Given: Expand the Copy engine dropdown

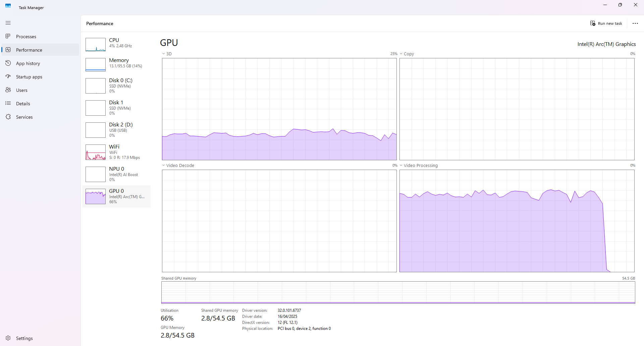Looking at the screenshot, I should tap(401, 54).
